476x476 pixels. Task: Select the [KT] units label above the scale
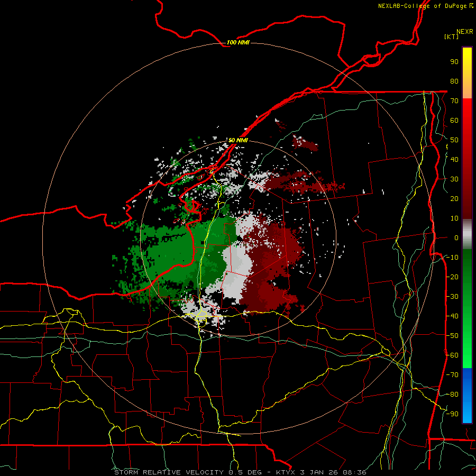tap(451, 36)
